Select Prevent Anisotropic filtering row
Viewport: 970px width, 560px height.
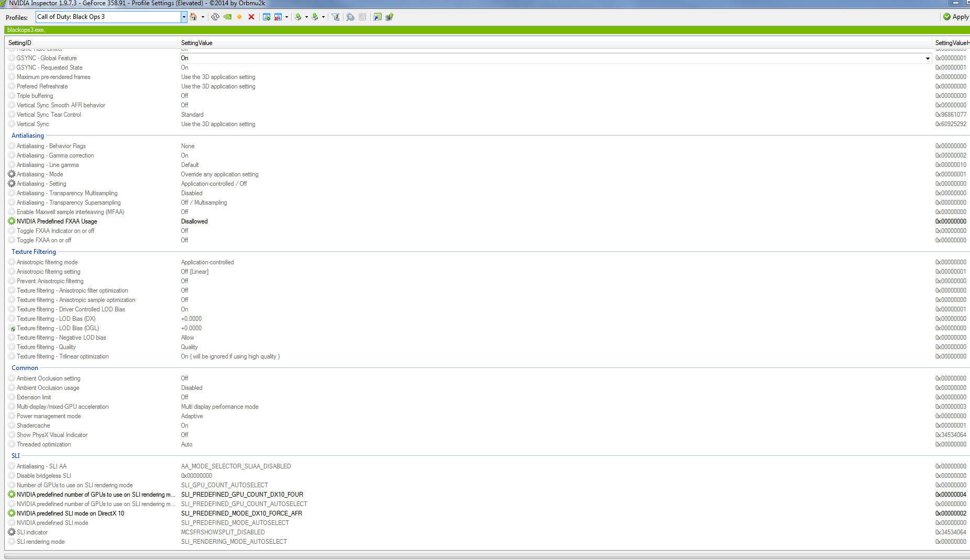point(487,281)
